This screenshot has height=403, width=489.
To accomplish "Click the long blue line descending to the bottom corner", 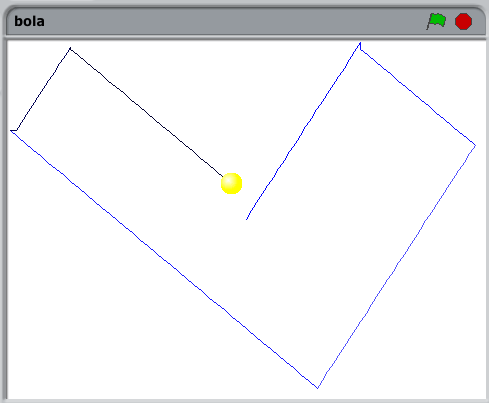I will point(164,259).
